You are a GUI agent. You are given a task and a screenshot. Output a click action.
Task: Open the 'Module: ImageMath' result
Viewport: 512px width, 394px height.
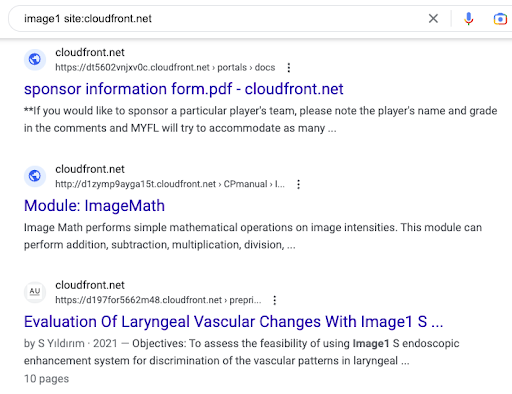tap(94, 206)
